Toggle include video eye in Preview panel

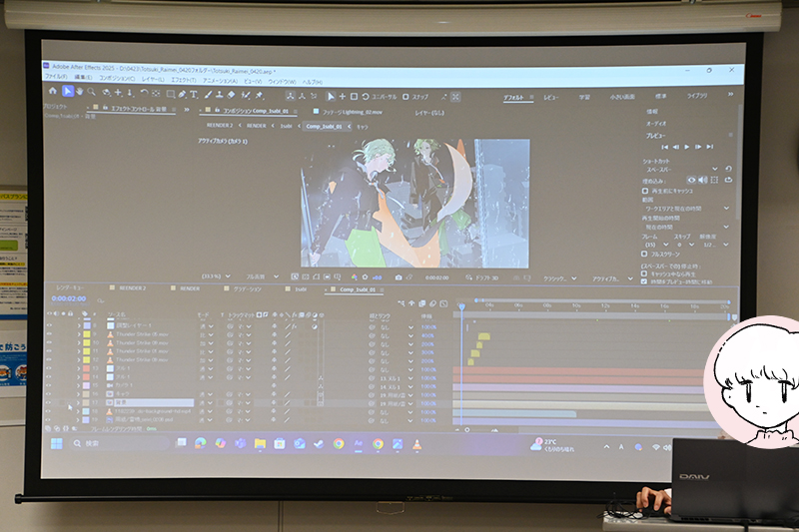[691, 180]
